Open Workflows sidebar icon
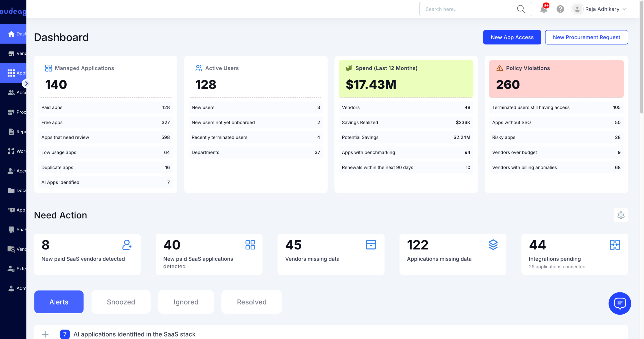The height and width of the screenshot is (339, 644). pyautogui.click(x=11, y=151)
